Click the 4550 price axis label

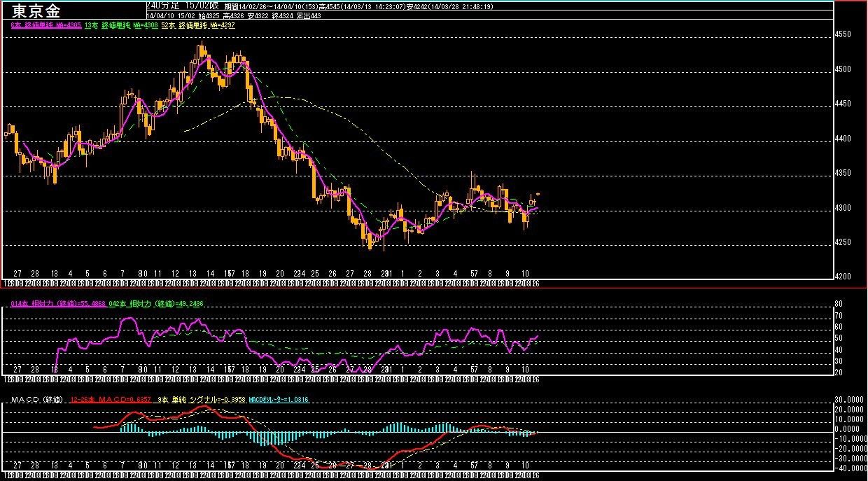pyautogui.click(x=843, y=34)
